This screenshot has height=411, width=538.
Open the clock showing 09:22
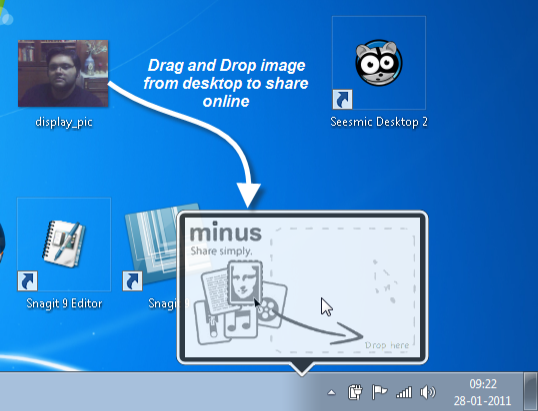(x=483, y=392)
